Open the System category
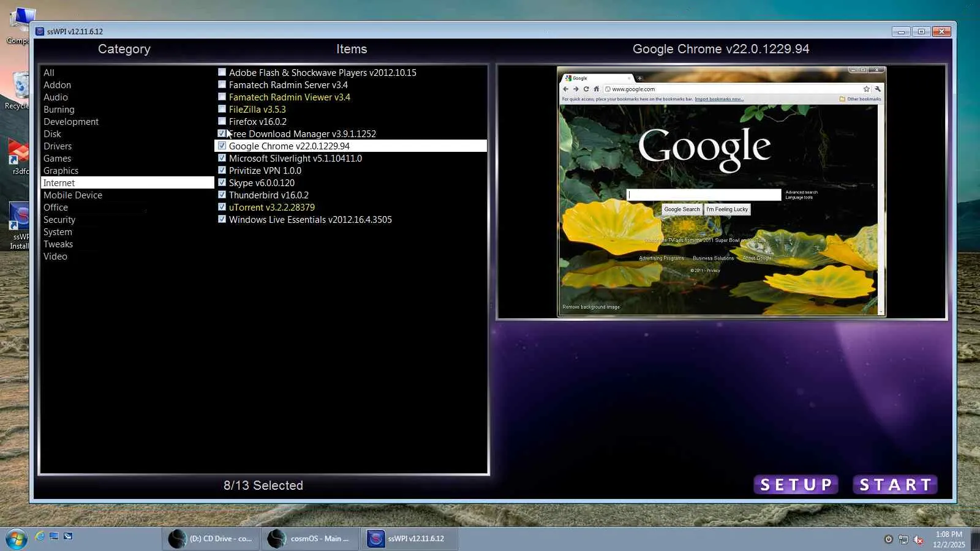Screen dimensions: 980x551 tap(58, 232)
